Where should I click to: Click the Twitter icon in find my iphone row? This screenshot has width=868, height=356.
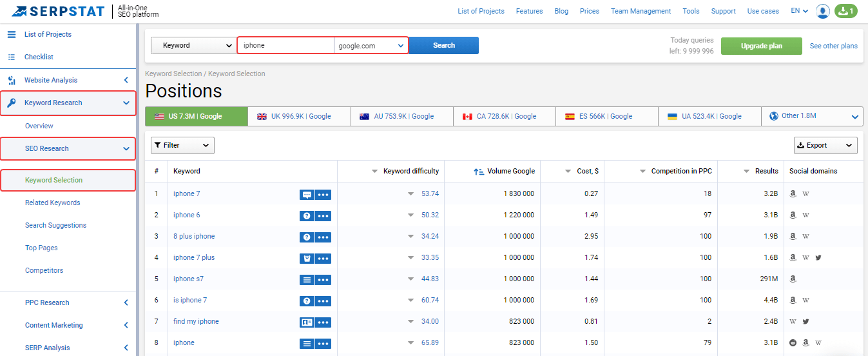pyautogui.click(x=805, y=321)
